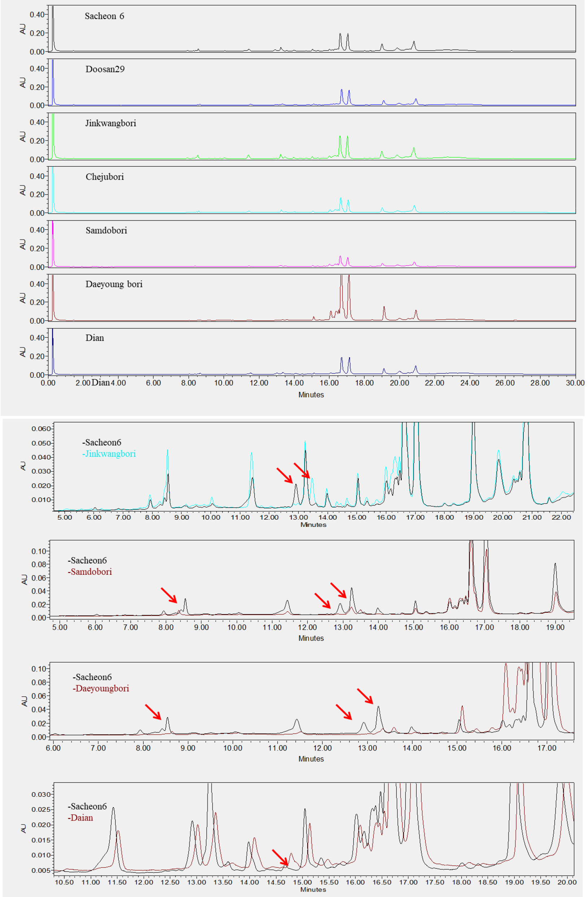588x897 pixels.
Task: Click the 22.00 tick on Jinkwangbori overlay axis
Action: pyautogui.click(x=561, y=517)
